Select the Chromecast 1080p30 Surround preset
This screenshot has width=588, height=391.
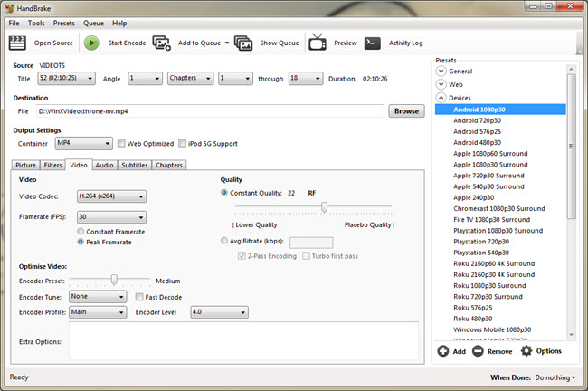tap(500, 209)
